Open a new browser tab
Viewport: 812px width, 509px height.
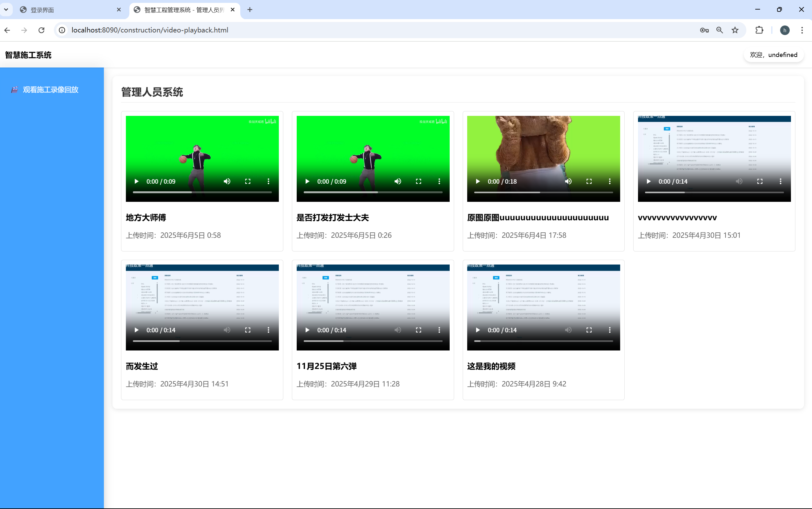pos(250,10)
